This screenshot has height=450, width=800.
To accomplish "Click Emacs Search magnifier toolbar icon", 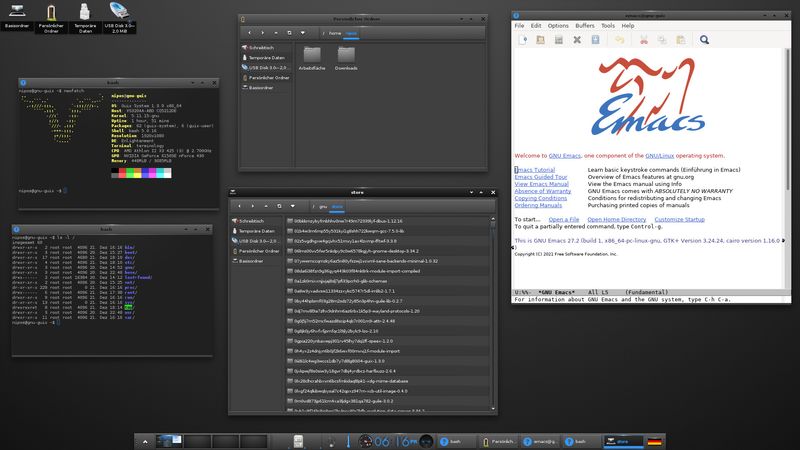I will [704, 40].
